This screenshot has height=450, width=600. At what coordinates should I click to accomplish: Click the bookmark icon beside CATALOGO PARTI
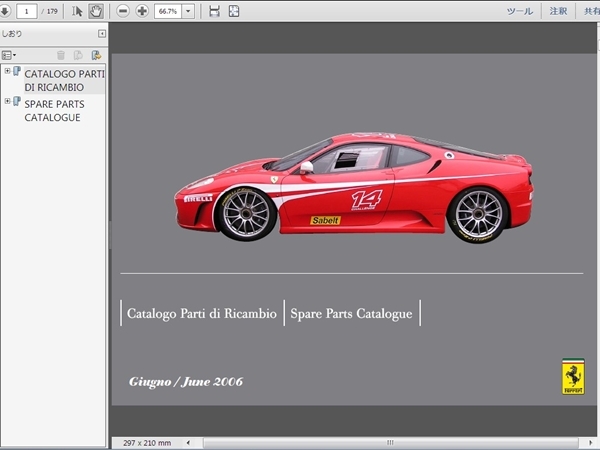click(17, 71)
